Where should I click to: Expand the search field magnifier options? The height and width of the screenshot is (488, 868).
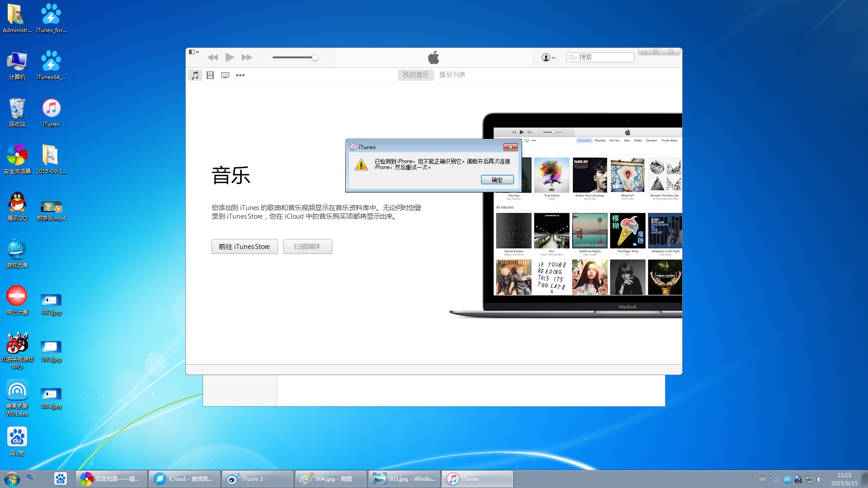click(x=573, y=57)
